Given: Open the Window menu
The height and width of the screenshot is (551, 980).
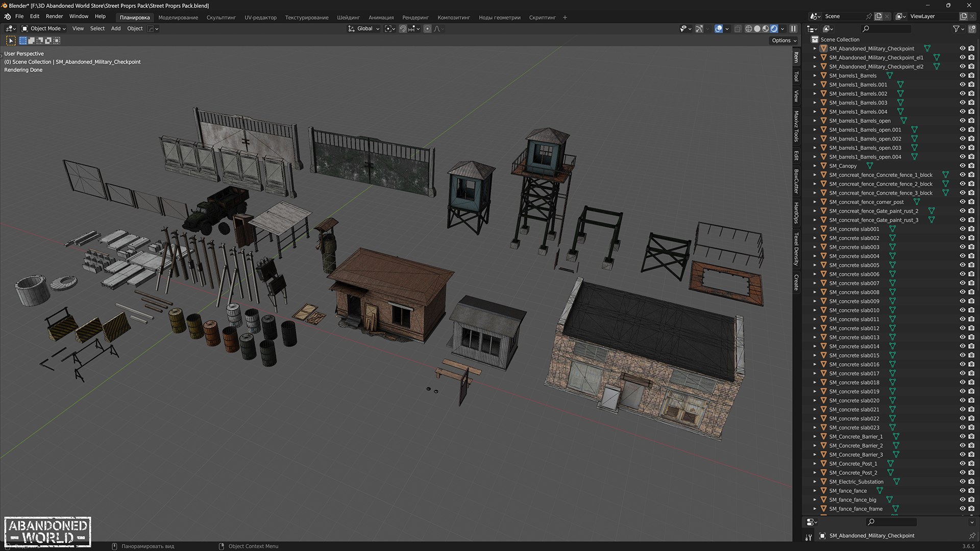Looking at the screenshot, I should point(79,16).
